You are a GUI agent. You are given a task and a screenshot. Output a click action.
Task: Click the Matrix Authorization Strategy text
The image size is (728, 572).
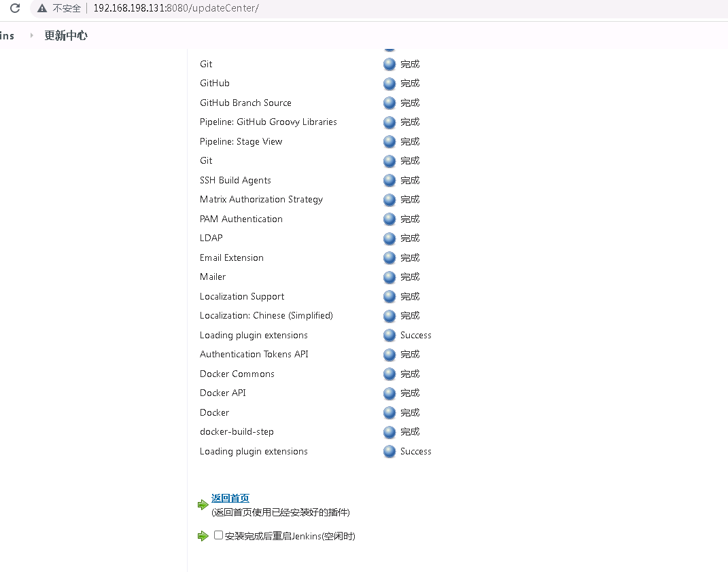[262, 200]
